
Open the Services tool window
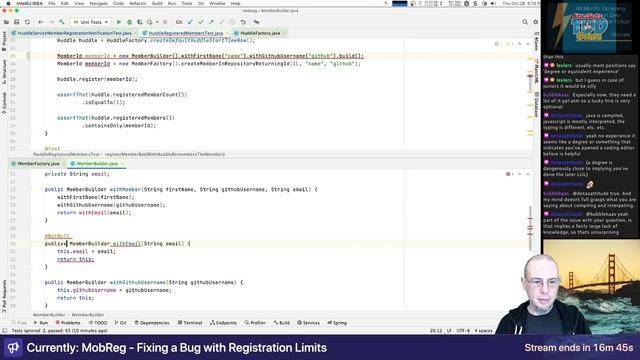pyautogui.click(x=309, y=323)
